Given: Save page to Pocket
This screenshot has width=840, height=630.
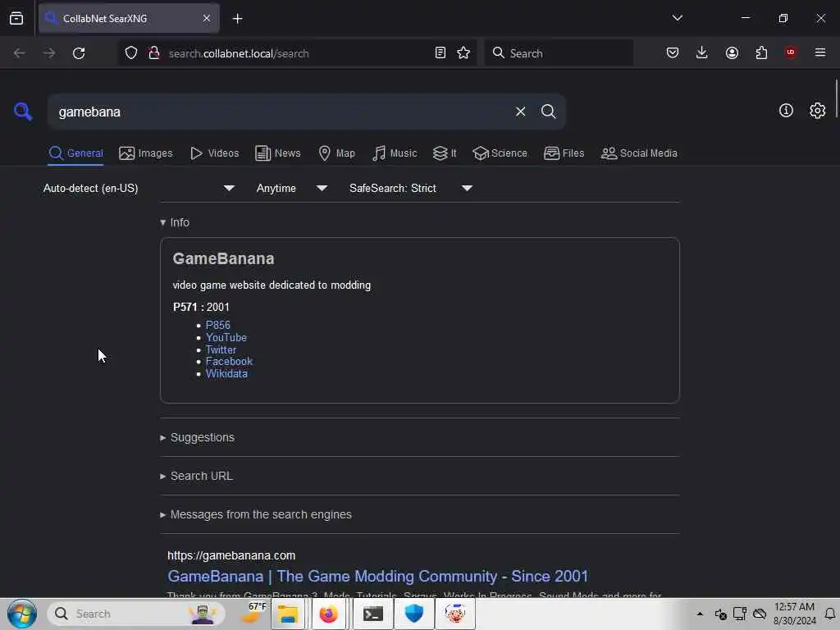Looking at the screenshot, I should (x=673, y=52).
